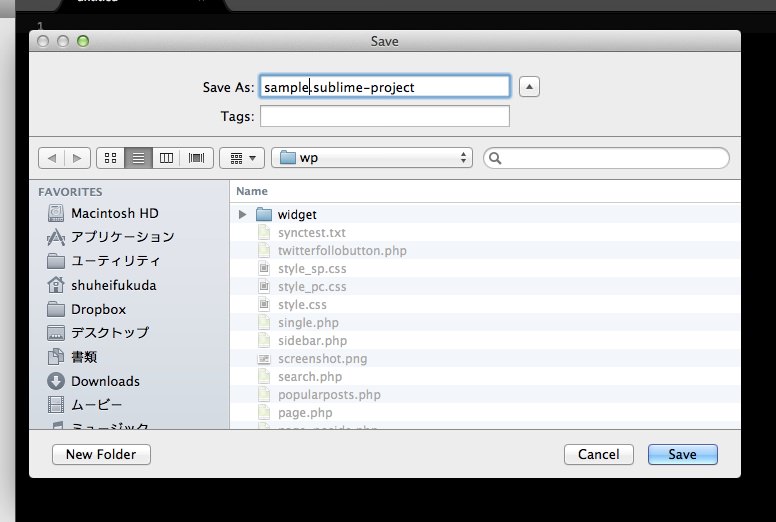Viewport: 776px width, 522px height.
Task: Click the Save As filename field
Action: tap(385, 87)
